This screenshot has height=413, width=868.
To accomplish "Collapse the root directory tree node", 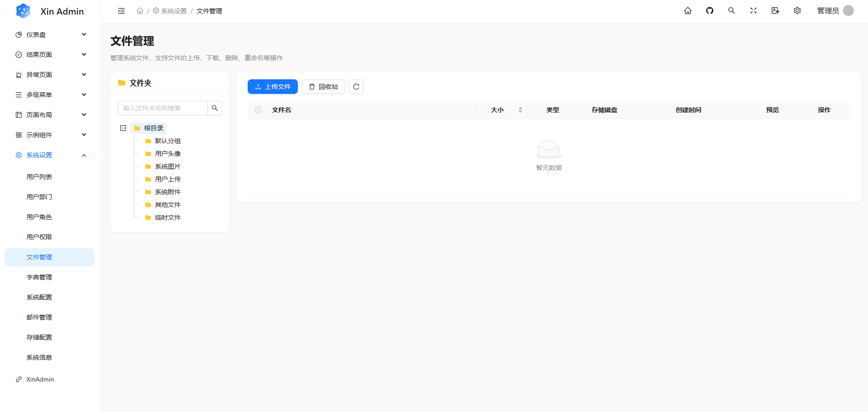I will (x=123, y=128).
